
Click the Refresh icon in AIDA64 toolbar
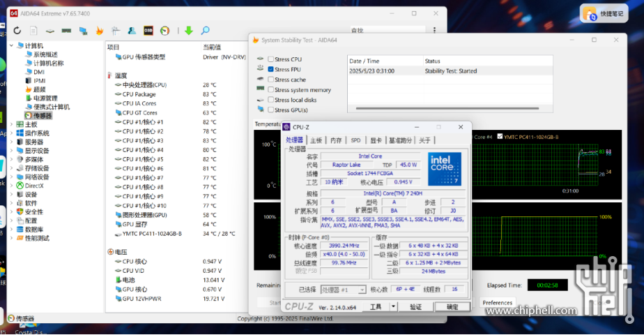click(x=17, y=31)
